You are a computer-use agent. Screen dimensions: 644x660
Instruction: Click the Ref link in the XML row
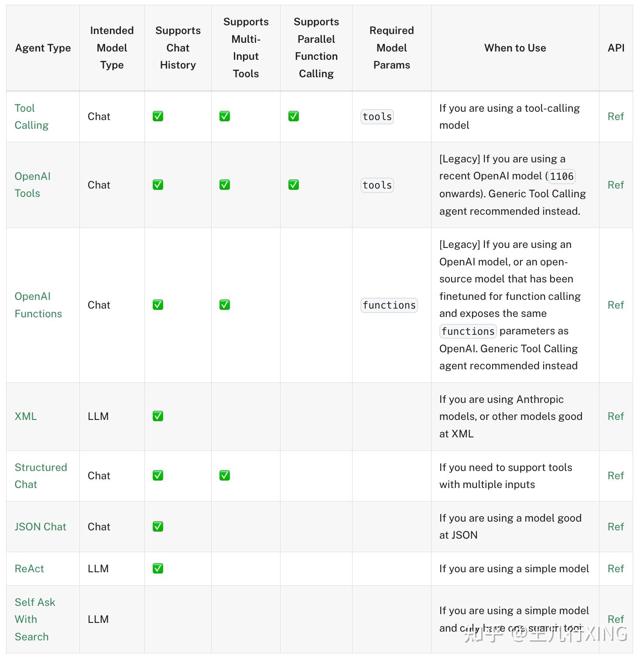(x=616, y=416)
